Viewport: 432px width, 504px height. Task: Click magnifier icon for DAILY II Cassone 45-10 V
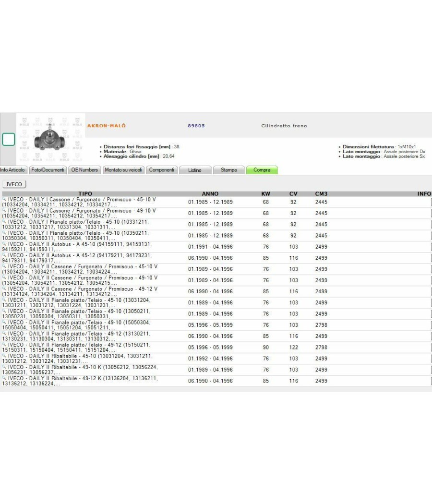coord(4,266)
